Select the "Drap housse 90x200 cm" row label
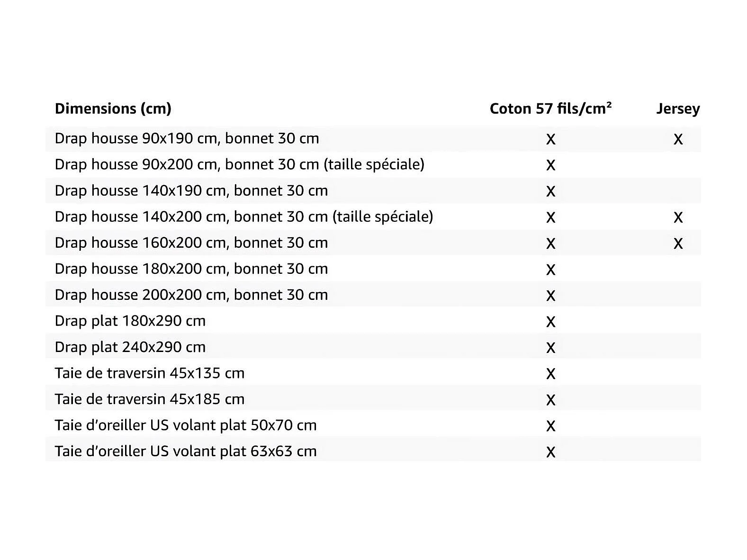 [239, 164]
